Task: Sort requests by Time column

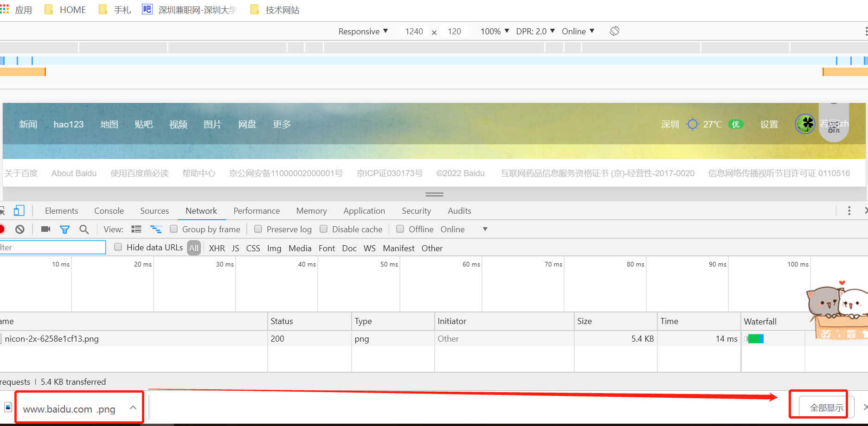Action: click(699, 321)
